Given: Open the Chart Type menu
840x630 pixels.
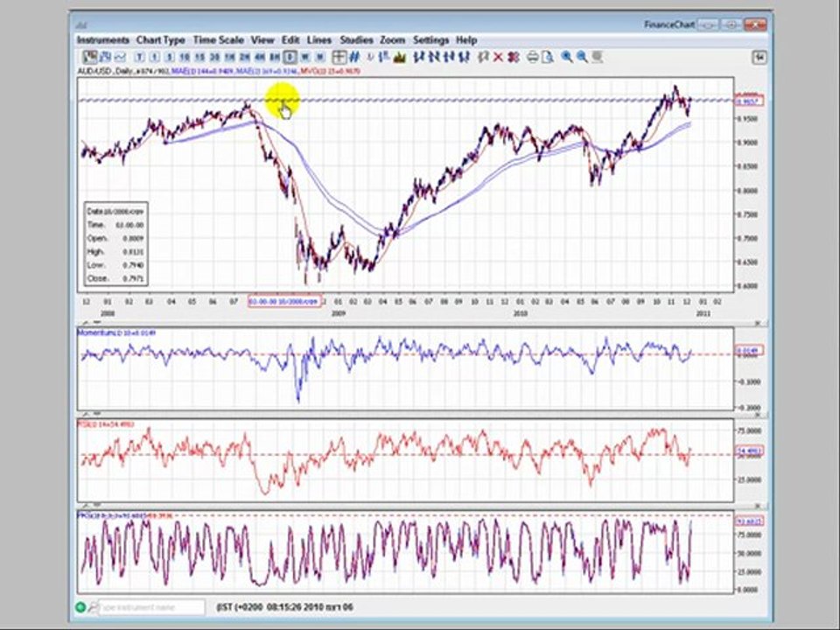Looking at the screenshot, I should tap(160, 40).
